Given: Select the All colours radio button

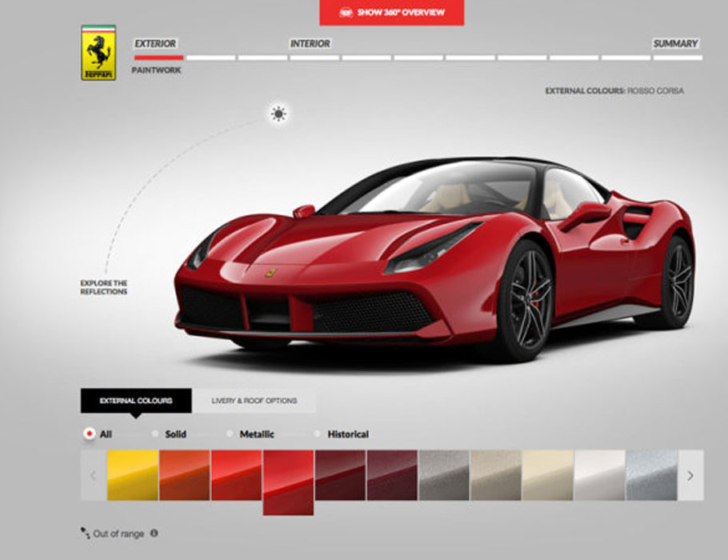Looking at the screenshot, I should [x=90, y=434].
